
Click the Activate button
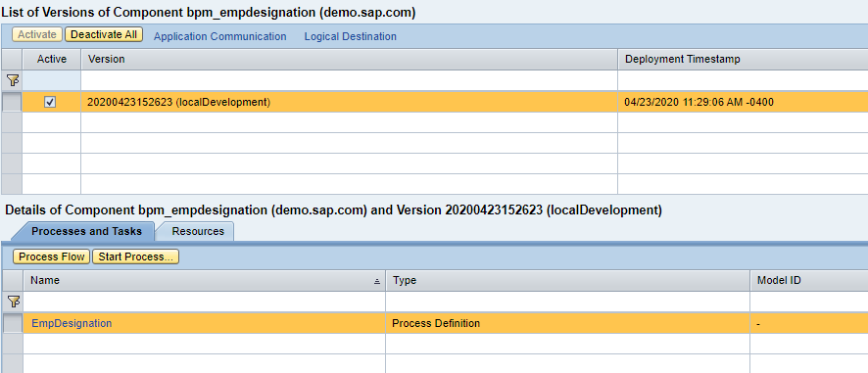pyautogui.click(x=37, y=34)
